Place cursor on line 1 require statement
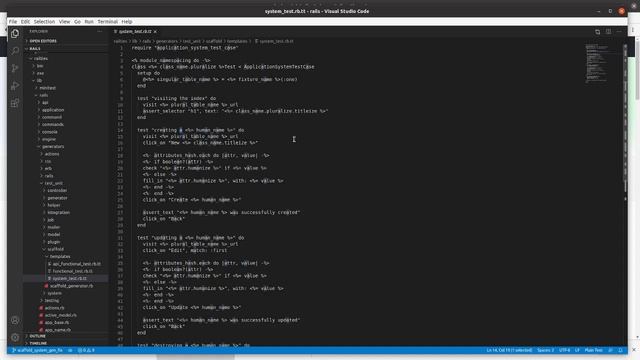640x360 pixels. pos(185,48)
